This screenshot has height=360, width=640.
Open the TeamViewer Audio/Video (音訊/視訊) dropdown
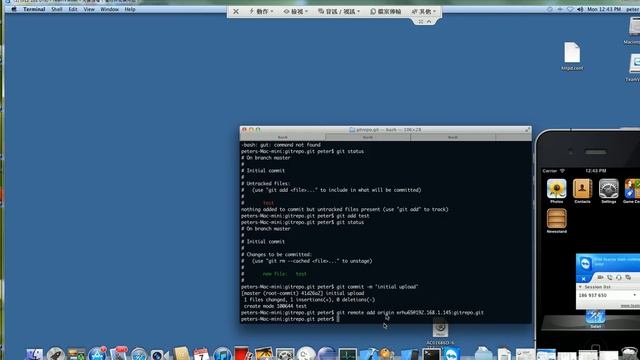point(339,11)
